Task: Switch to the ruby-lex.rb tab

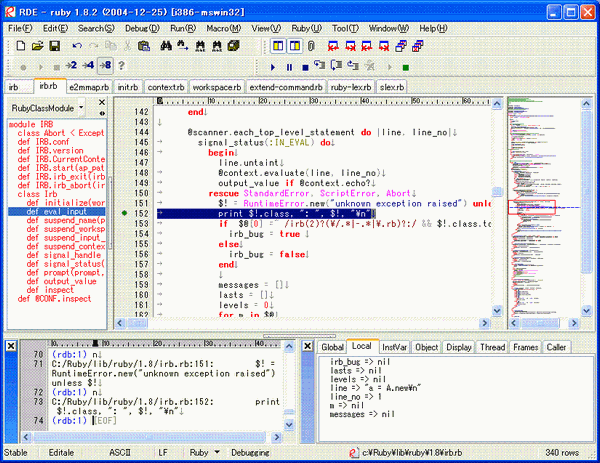Action: click(x=351, y=87)
